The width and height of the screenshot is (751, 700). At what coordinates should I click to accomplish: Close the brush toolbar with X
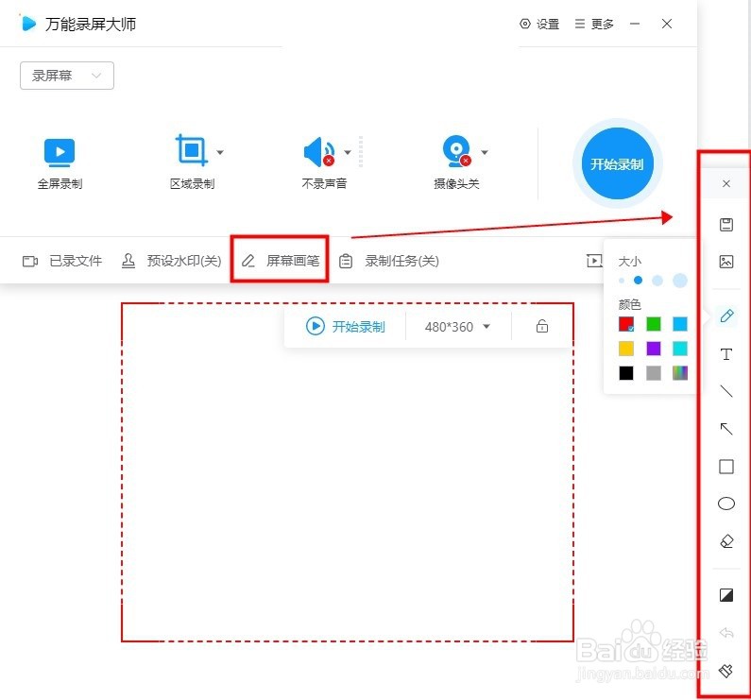pos(726,183)
